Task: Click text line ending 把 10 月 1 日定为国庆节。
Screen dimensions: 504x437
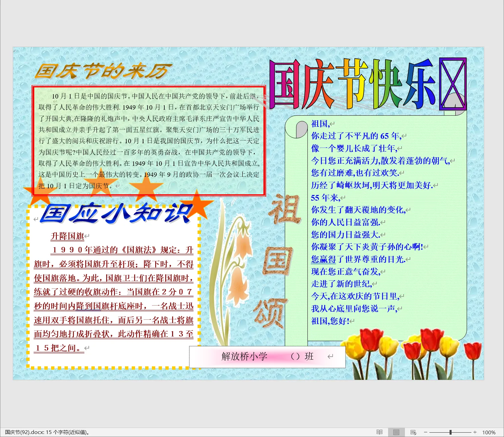Action: 76,186
